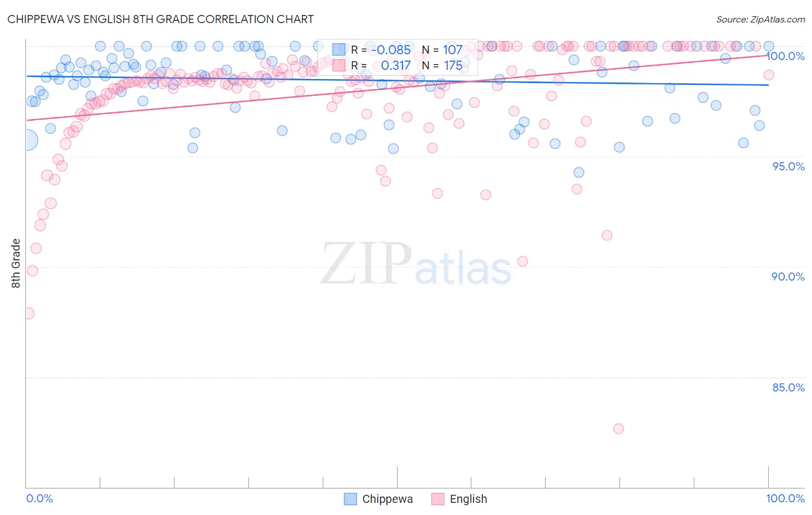Click the 90.0% y-axis label
This screenshot has width=812, height=515.
pos(788,277)
